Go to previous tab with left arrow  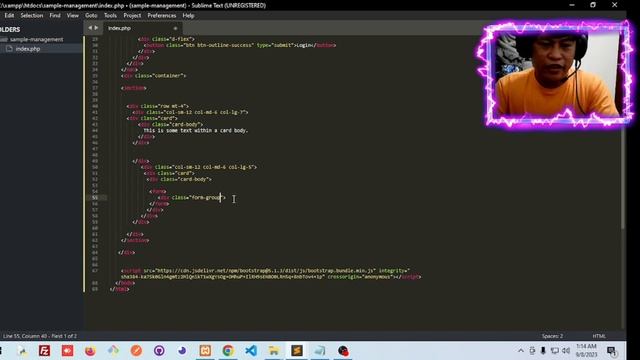click(90, 28)
